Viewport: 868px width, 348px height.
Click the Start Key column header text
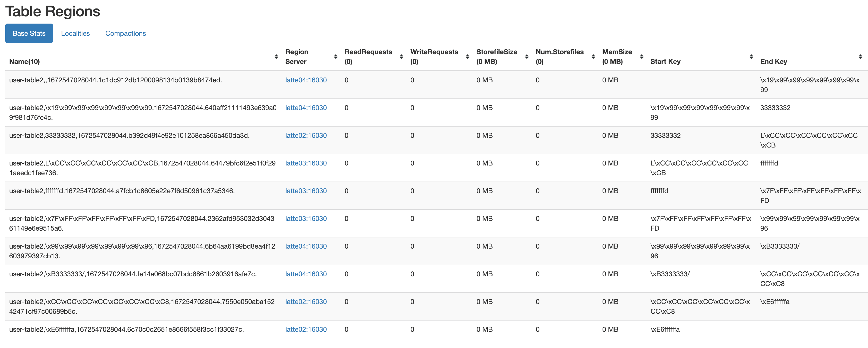665,62
